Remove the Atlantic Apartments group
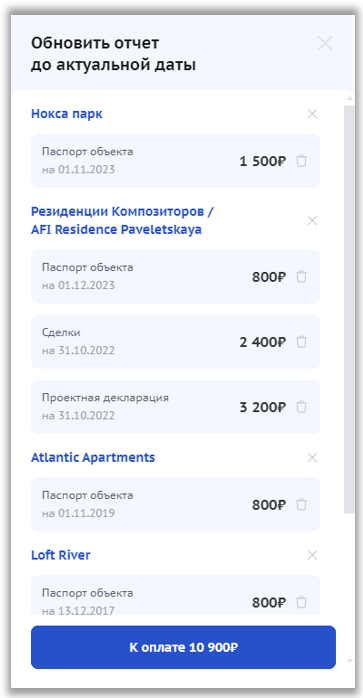The height and width of the screenshot is (698, 363). [x=312, y=458]
